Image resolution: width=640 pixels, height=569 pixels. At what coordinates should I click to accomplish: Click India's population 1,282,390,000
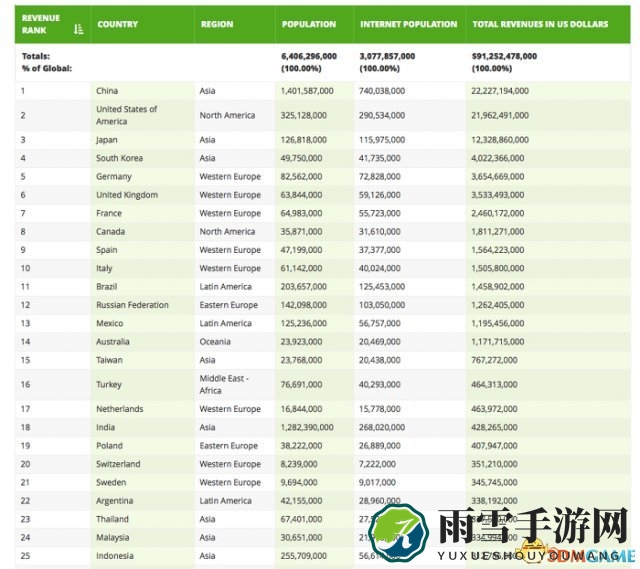click(x=307, y=427)
